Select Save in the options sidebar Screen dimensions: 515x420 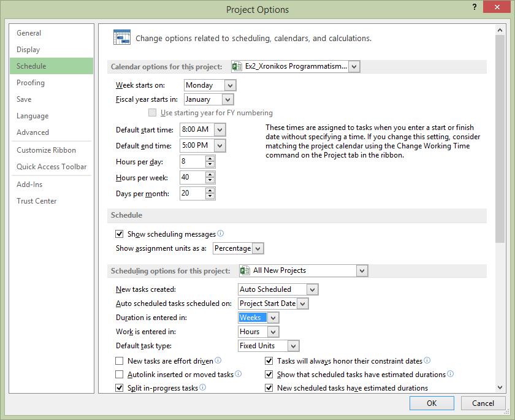tap(51, 99)
